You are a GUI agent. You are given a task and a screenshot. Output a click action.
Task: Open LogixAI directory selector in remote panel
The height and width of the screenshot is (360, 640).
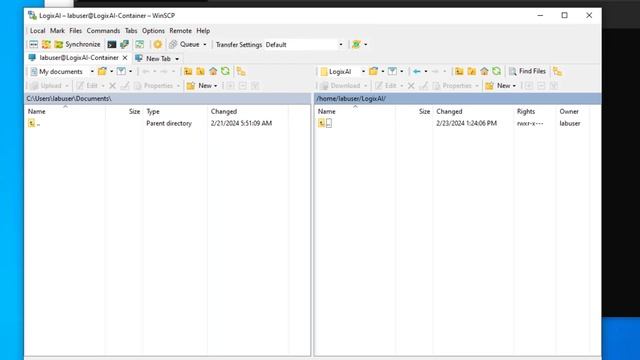coord(342,71)
